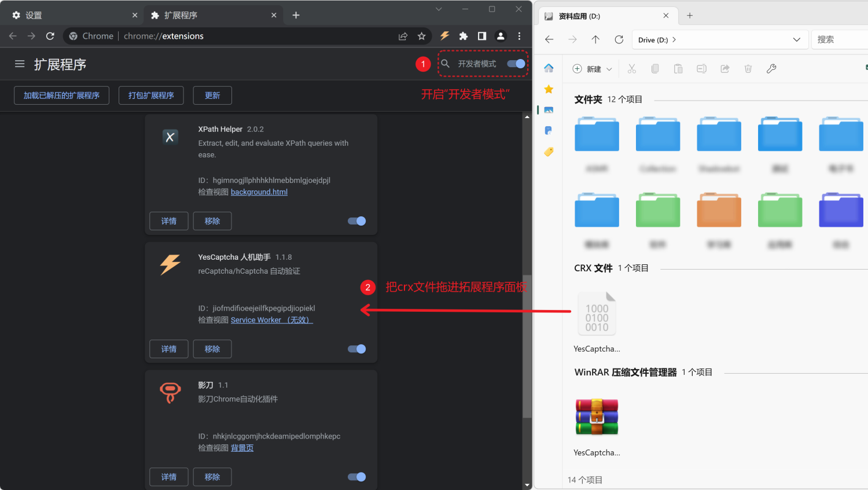Open Chrome's Extensions puzzle-piece menu
The width and height of the screenshot is (868, 490).
(x=464, y=36)
